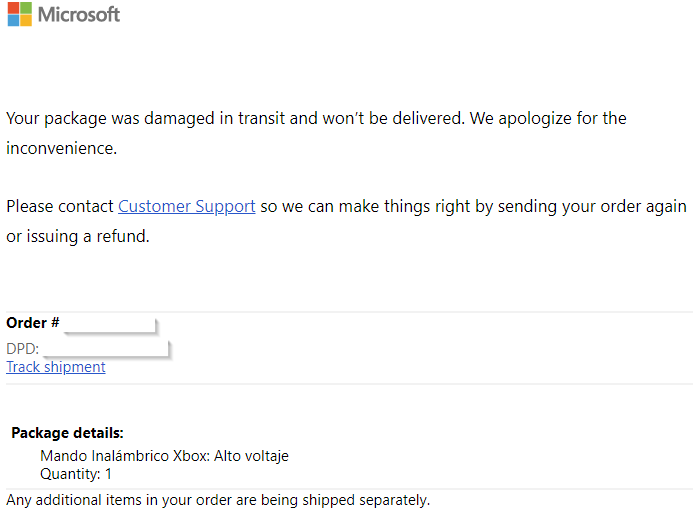Click the "Quantity: 1" line
Image resolution: width=693 pixels, height=522 pixels.
[x=76, y=474]
